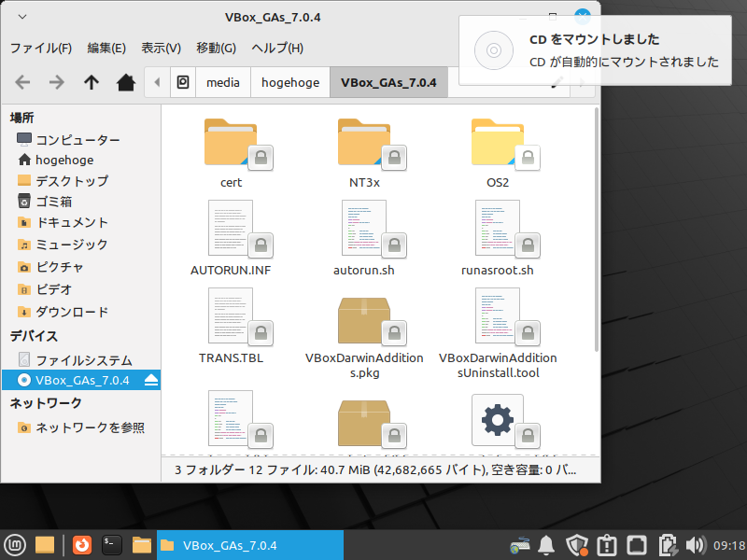Open the volume control in system tray

(696, 545)
